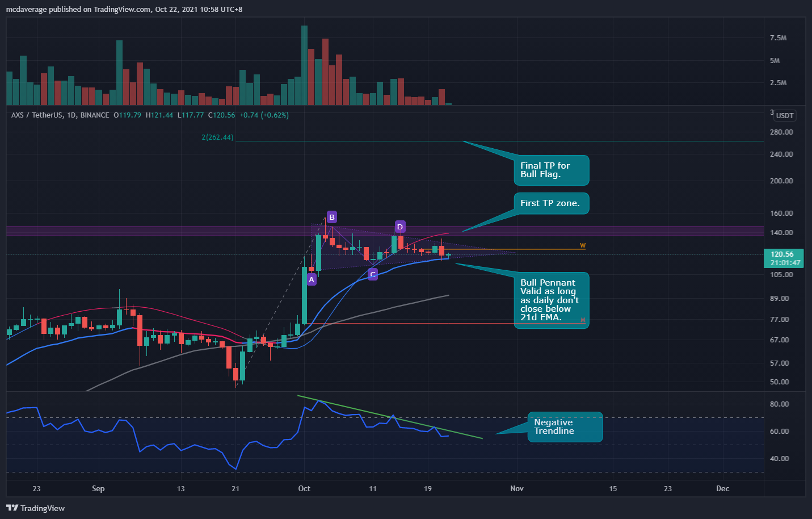The width and height of the screenshot is (812, 519).
Task: Click the 77.00 price axis label
Action: pyautogui.click(x=780, y=319)
